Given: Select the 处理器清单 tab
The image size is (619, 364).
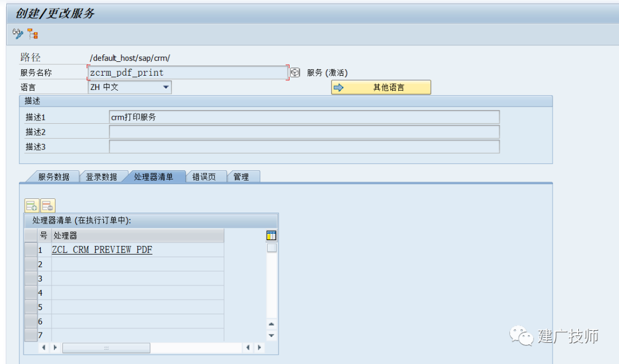Looking at the screenshot, I should point(154,177).
